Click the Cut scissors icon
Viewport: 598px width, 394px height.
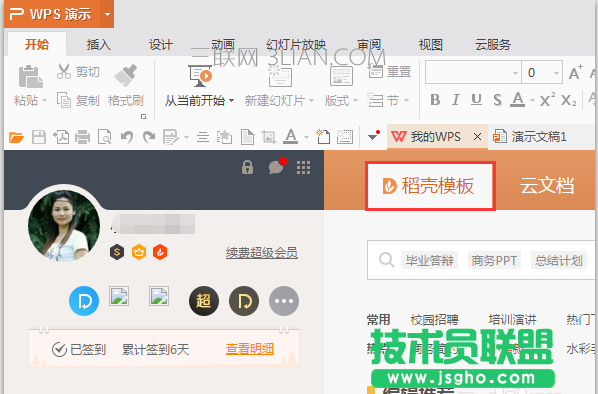tap(64, 71)
